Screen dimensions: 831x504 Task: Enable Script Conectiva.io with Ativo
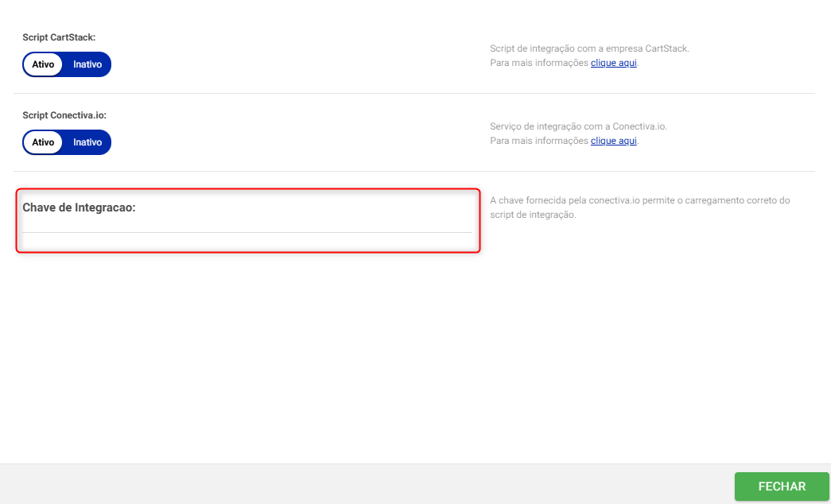[44, 142]
